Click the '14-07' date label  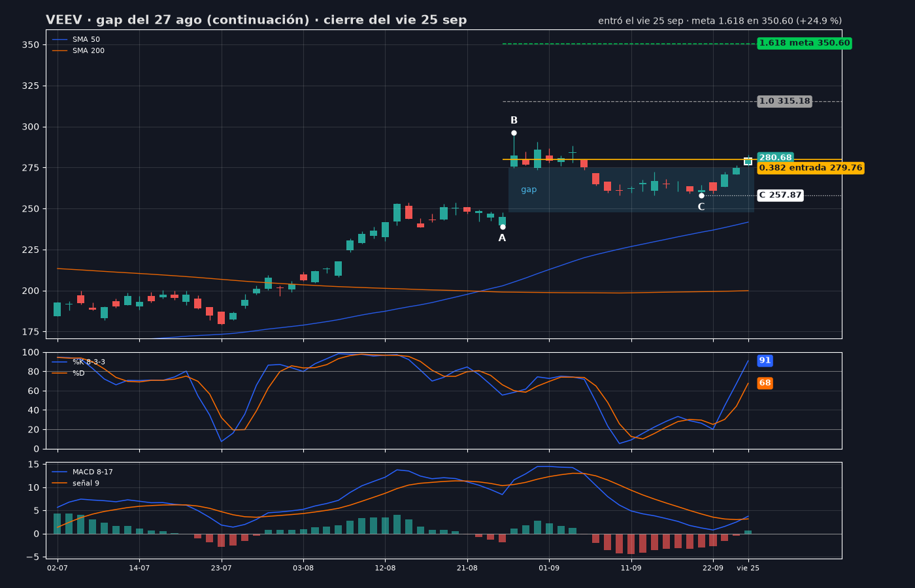[x=139, y=568]
